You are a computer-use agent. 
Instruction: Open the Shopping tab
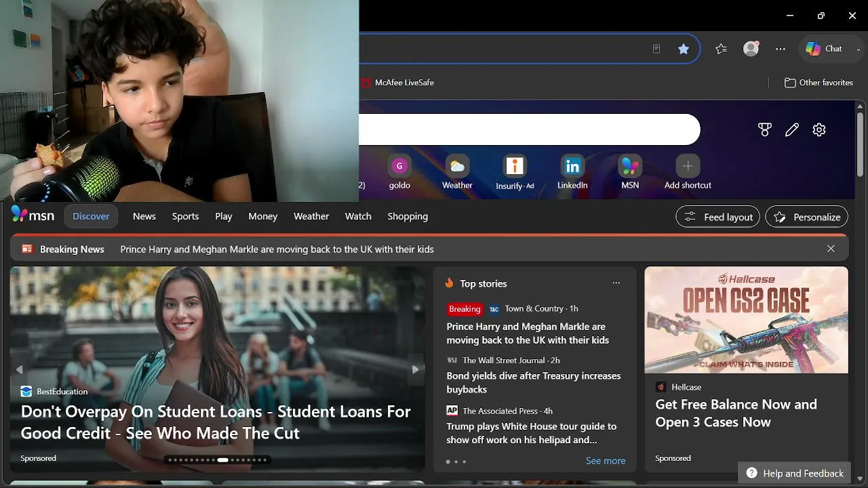408,216
